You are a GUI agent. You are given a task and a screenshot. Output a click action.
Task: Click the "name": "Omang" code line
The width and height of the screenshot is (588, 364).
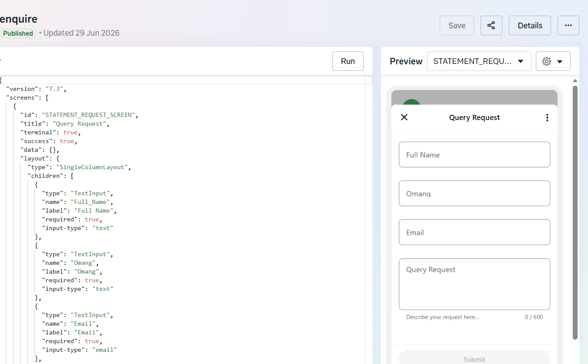click(x=70, y=263)
